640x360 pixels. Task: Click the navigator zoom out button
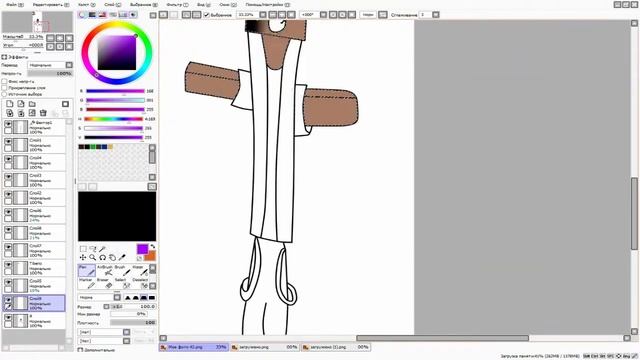[51, 38]
